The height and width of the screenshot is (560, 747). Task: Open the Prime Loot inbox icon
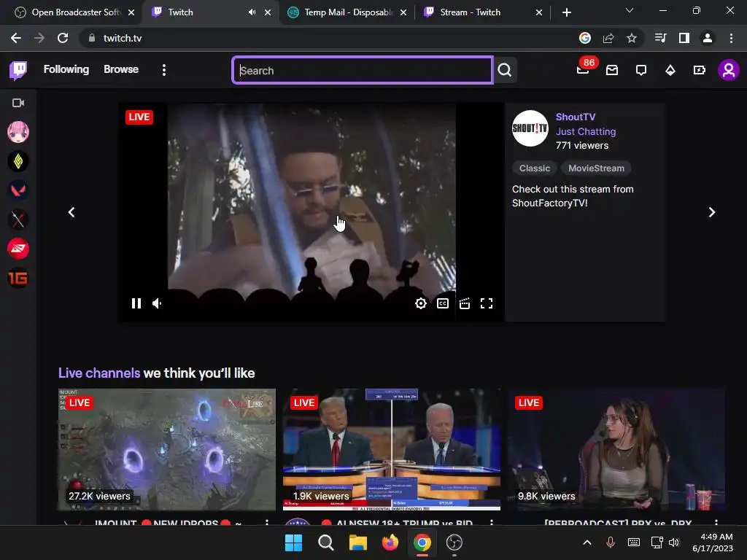tap(612, 71)
